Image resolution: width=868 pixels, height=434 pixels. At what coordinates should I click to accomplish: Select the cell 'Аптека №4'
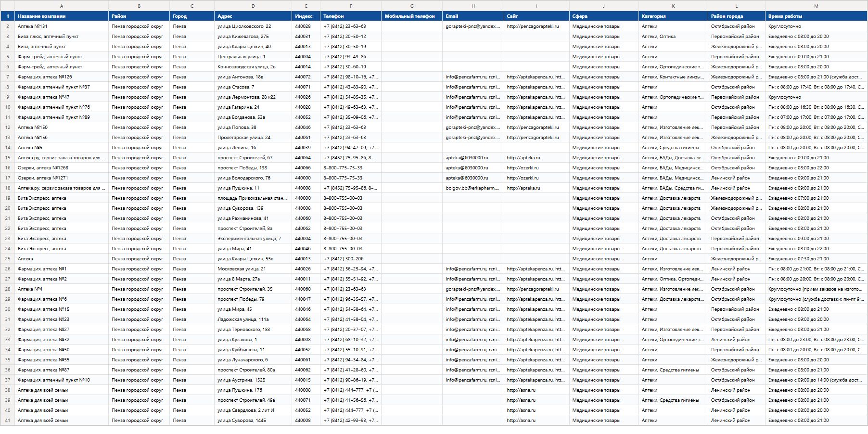[x=62, y=289]
